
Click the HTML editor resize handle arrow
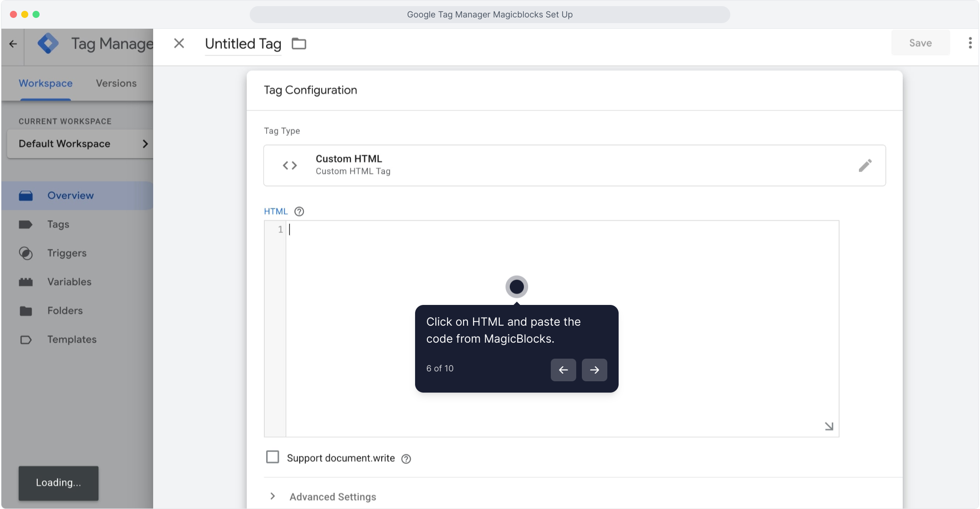(829, 426)
